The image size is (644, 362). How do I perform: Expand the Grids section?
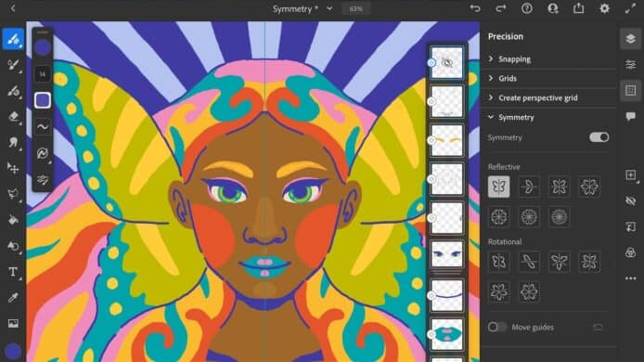[x=502, y=78]
